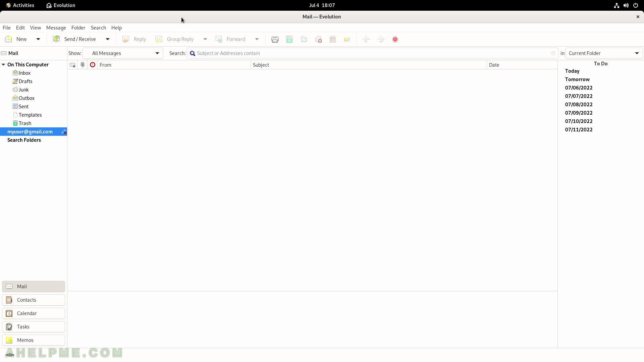
Task: Switch to the Mail view
Action: pos(34,287)
